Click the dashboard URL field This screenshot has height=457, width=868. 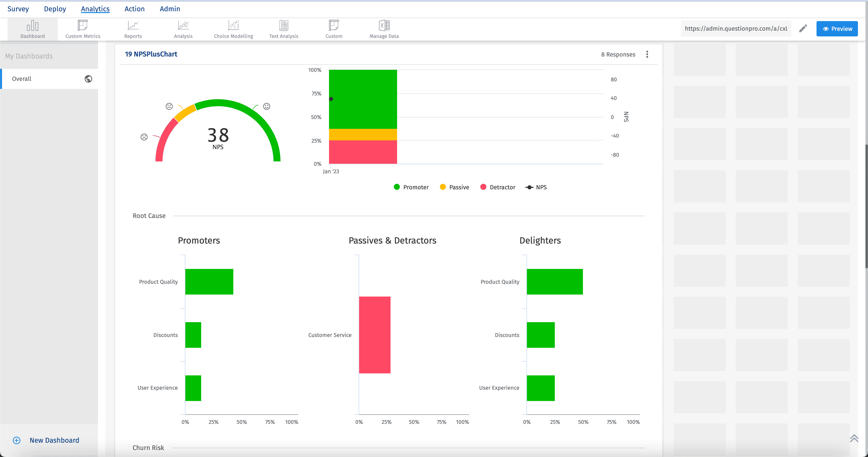click(736, 29)
